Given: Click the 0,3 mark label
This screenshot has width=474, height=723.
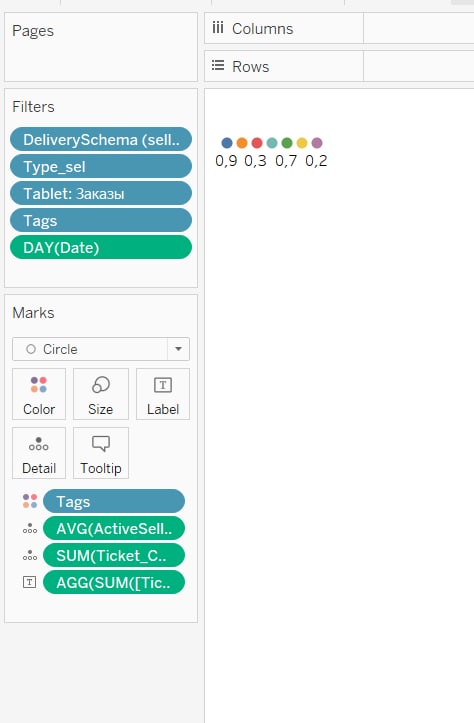Looking at the screenshot, I should [x=255, y=160].
